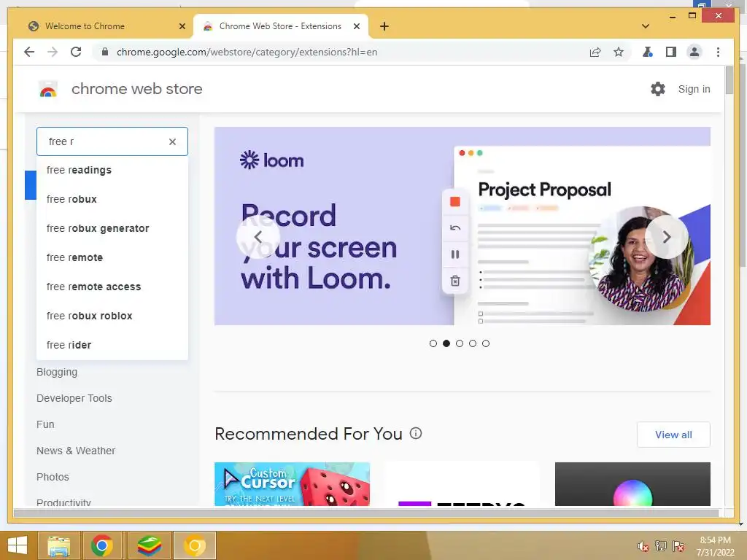
Task: Choose suggestion 'free robux generator'
Action: [x=112, y=228]
